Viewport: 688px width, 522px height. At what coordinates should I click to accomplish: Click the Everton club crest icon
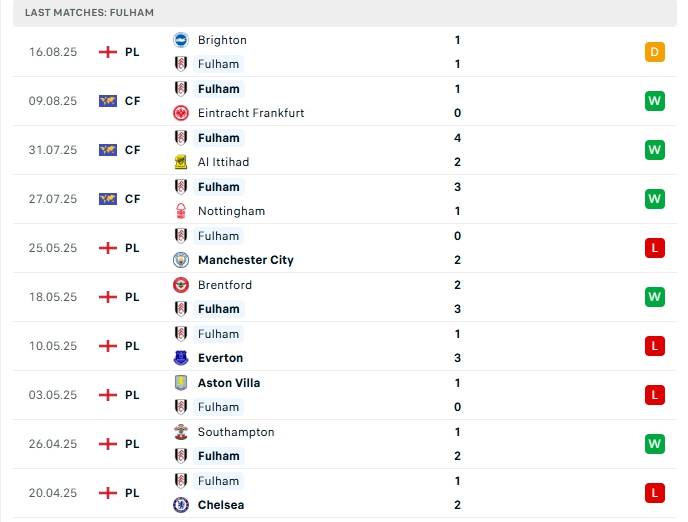(181, 358)
